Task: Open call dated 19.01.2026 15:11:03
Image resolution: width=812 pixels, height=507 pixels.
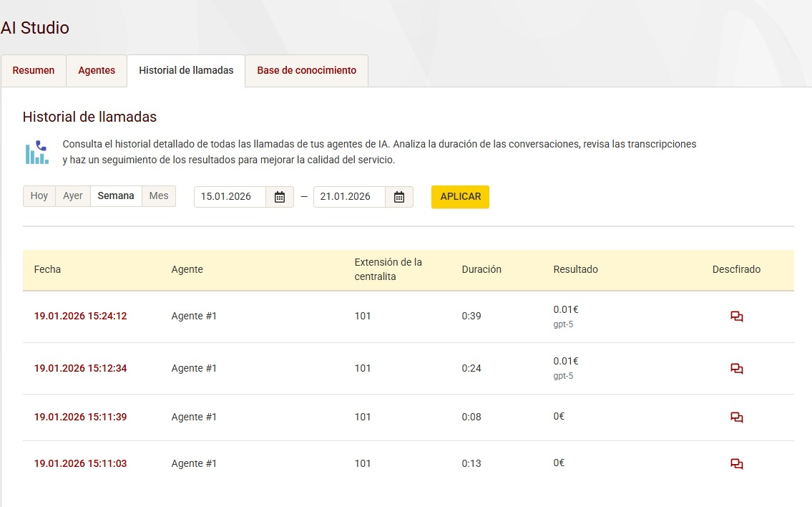Action: (80, 464)
